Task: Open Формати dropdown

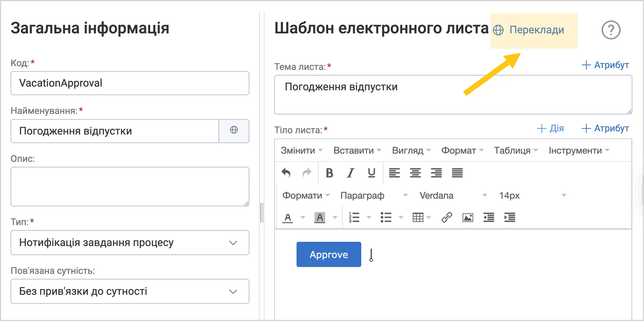Action: (x=306, y=195)
